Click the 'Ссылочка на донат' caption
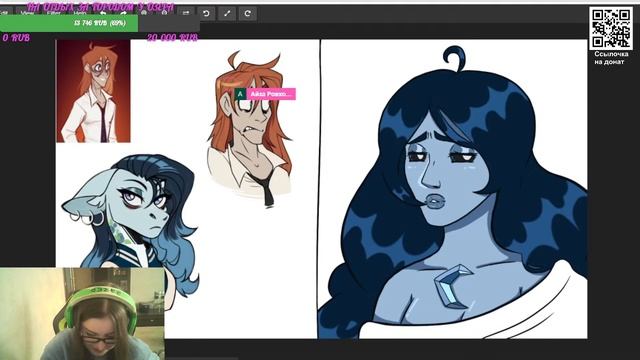This screenshot has height=360, width=640. 611,58
